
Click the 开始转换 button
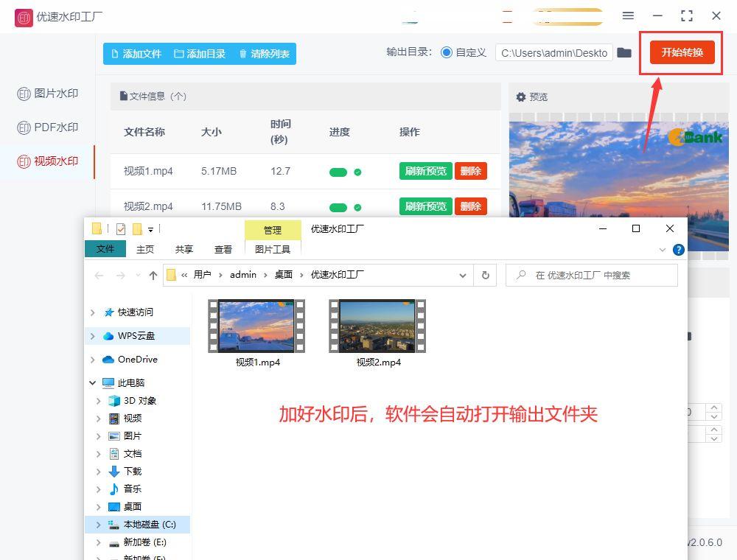pyautogui.click(x=682, y=52)
